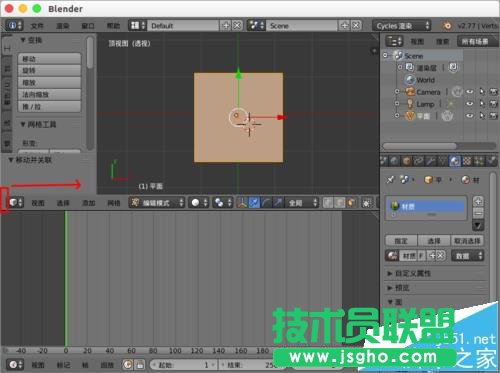The image size is (500, 373).
Task: Select the scale manipulator icon
Action: click(x=278, y=202)
